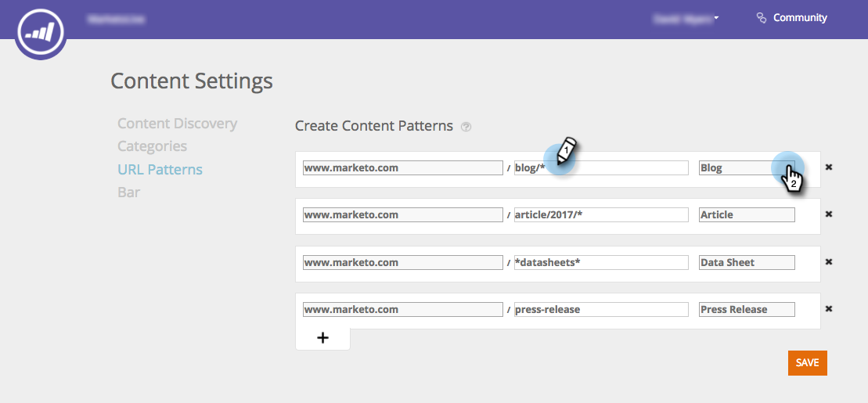The height and width of the screenshot is (403, 868).
Task: Click the blog/* path input field
Action: [x=601, y=167]
